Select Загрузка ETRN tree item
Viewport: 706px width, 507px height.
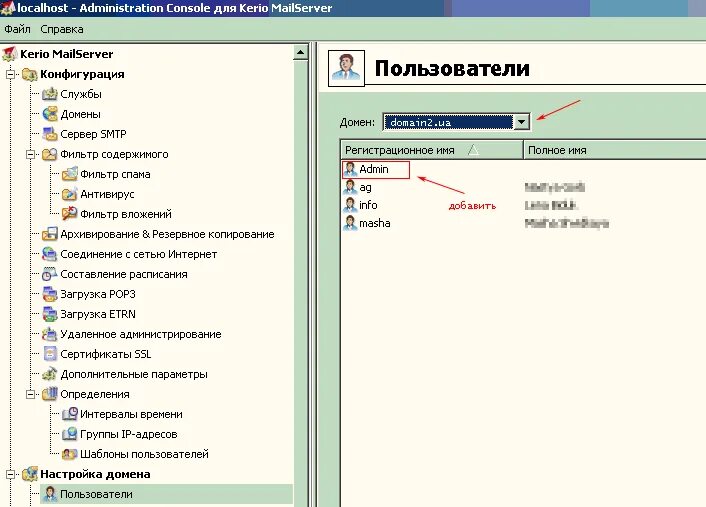[x=98, y=314]
